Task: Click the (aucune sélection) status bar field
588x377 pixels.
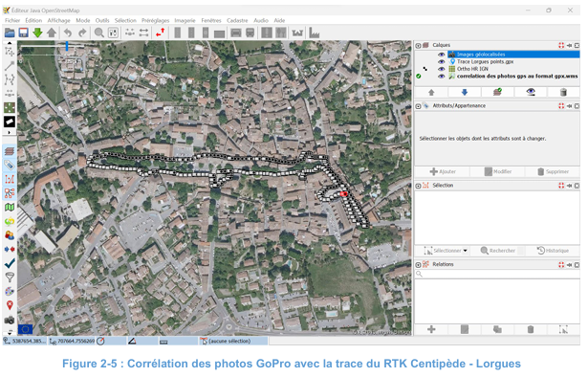Action: point(233,341)
